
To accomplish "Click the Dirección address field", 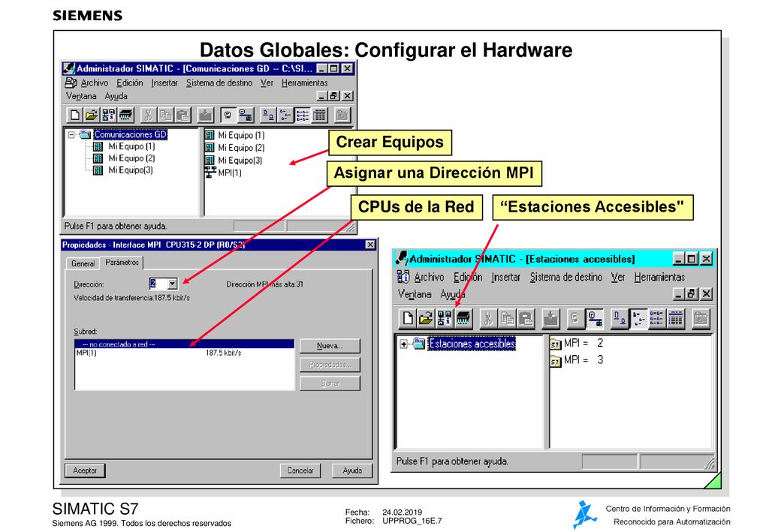I will coord(158,284).
